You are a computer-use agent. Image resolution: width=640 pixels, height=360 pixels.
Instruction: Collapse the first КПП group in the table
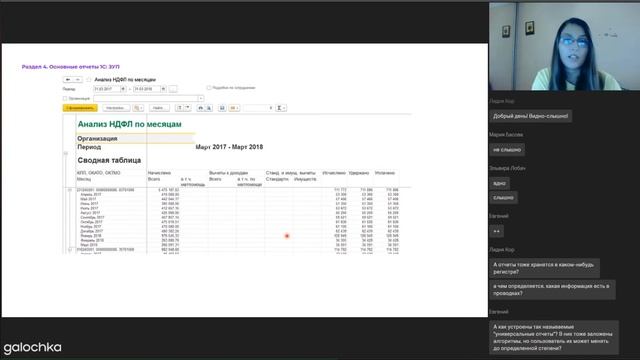[70, 190]
